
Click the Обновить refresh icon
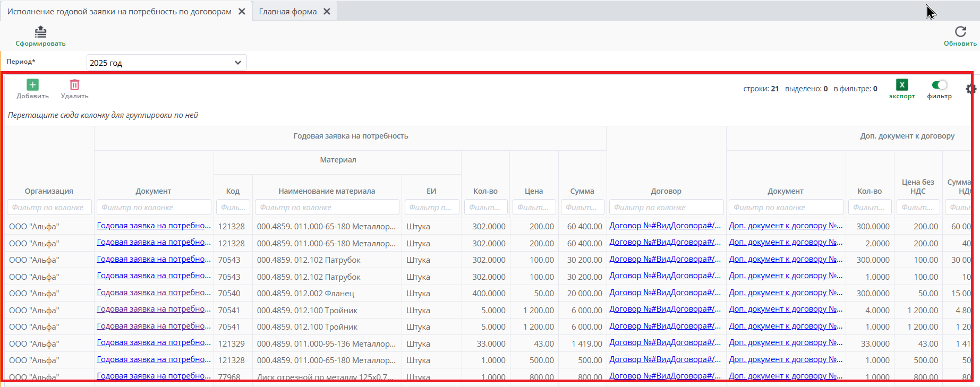tap(960, 32)
